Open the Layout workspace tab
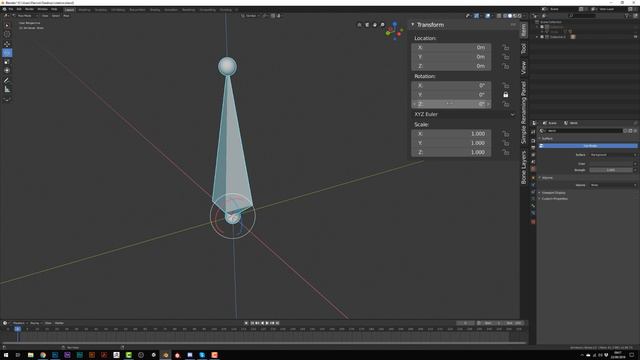640x360 pixels. pos(69,9)
